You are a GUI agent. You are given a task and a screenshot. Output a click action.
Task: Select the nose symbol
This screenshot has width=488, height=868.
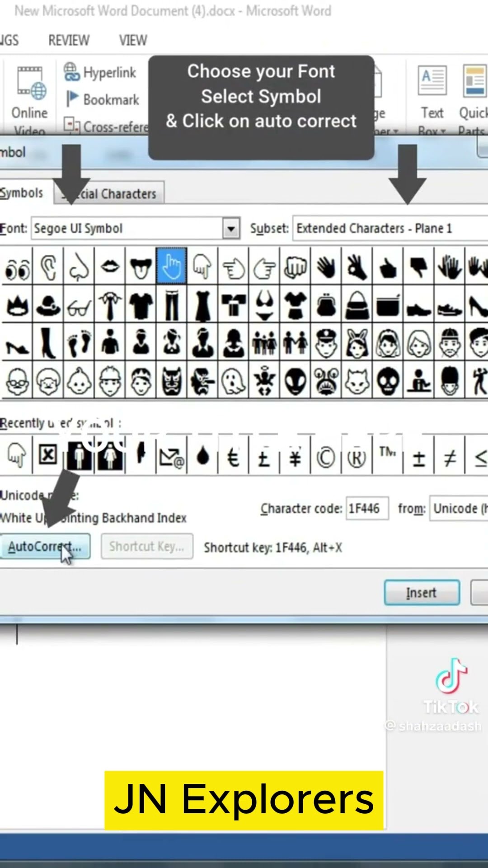pyautogui.click(x=79, y=266)
